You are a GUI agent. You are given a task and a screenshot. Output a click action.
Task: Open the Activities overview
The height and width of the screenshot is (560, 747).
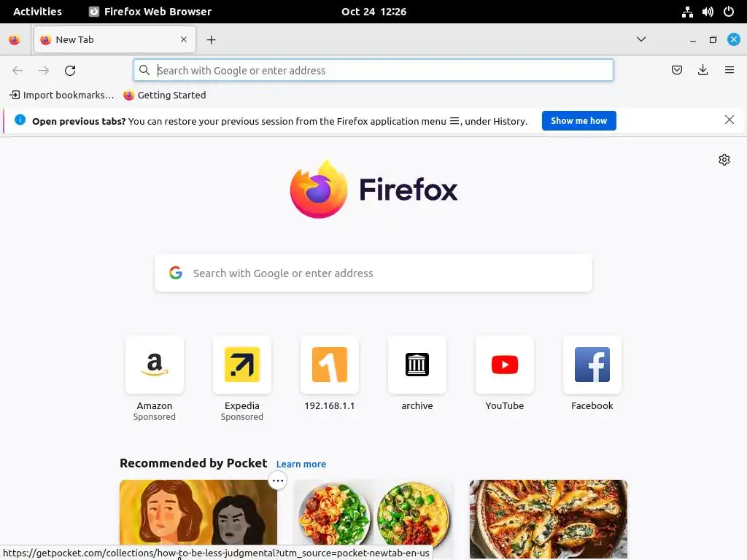point(37,12)
